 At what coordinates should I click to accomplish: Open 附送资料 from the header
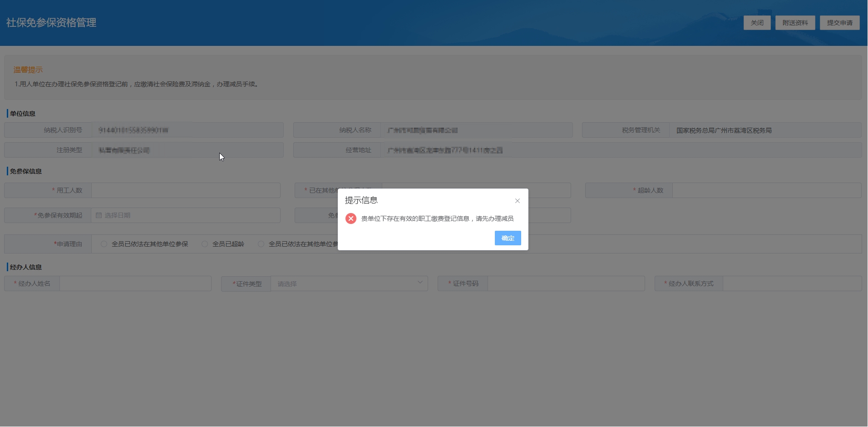point(795,23)
